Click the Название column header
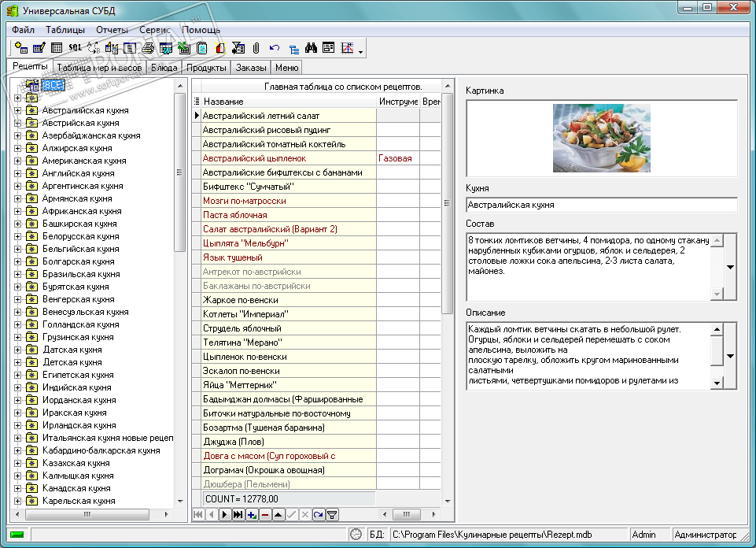This screenshot has width=756, height=548. [289, 102]
